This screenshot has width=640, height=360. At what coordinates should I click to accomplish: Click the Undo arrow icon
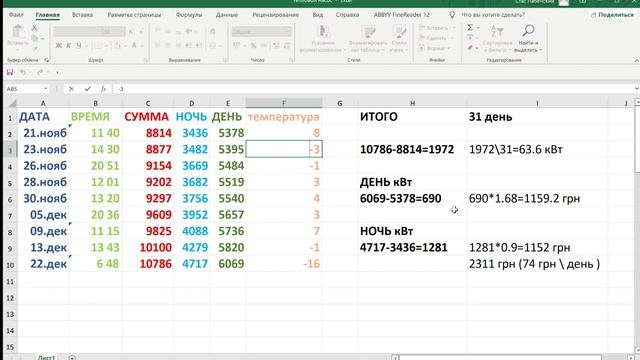(23, 73)
